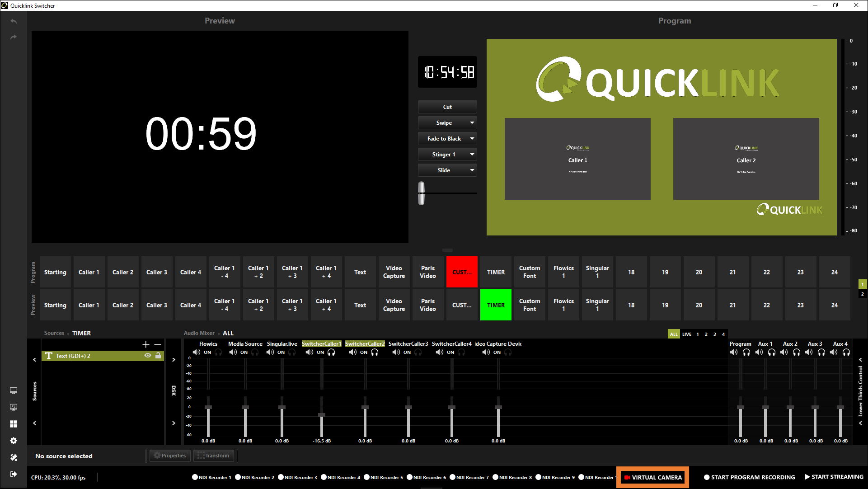Click the VIRTUAL CAMERA button
The image size is (868, 489).
coord(652,477)
